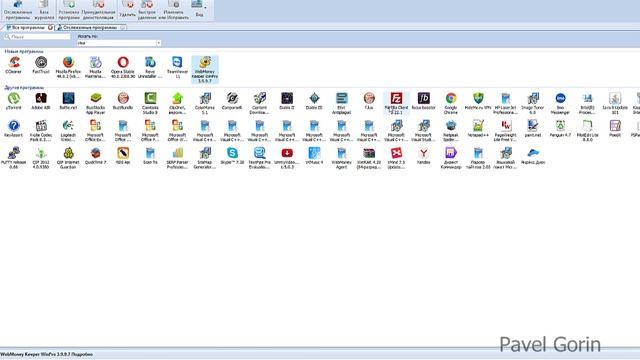Image resolution: width=640 pixels, height=360 pixels.
Task: Select the Image Tuner program
Action: click(x=533, y=103)
